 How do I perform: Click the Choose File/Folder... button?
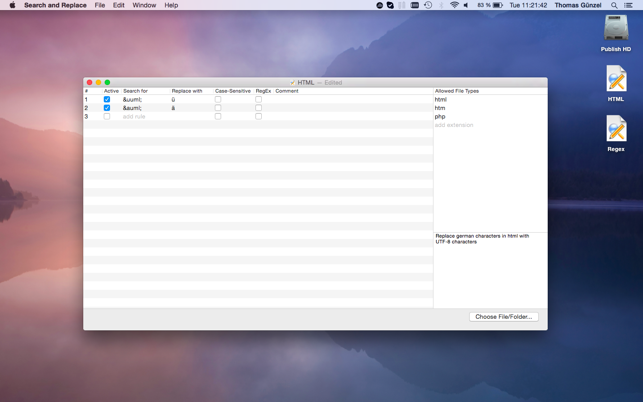coord(504,317)
